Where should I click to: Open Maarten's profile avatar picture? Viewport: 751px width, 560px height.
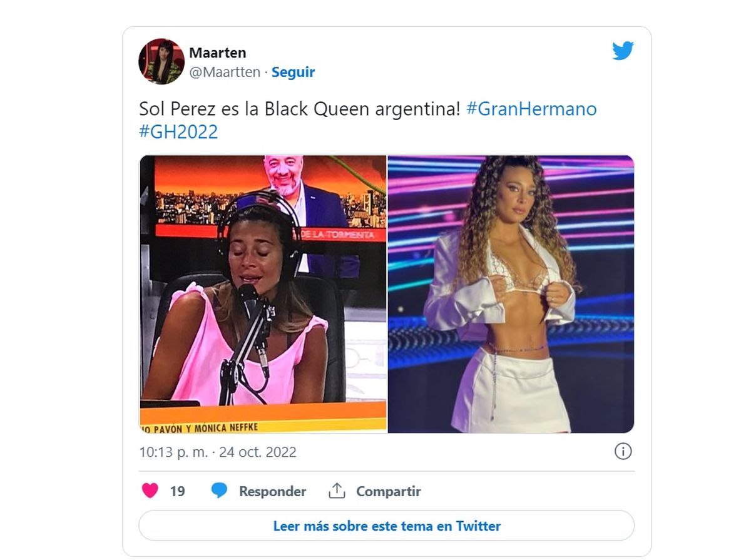tap(161, 61)
